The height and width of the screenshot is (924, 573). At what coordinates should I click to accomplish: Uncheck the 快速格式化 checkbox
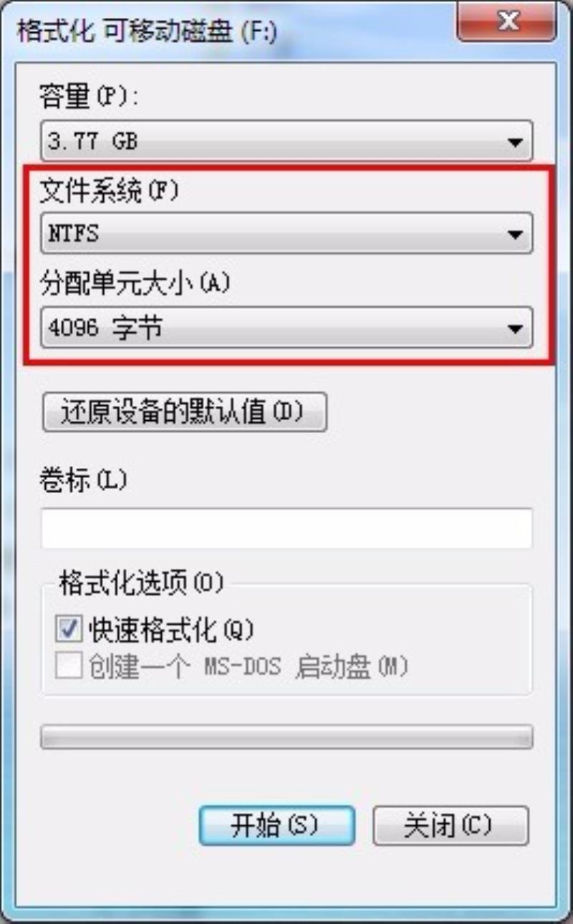69,629
